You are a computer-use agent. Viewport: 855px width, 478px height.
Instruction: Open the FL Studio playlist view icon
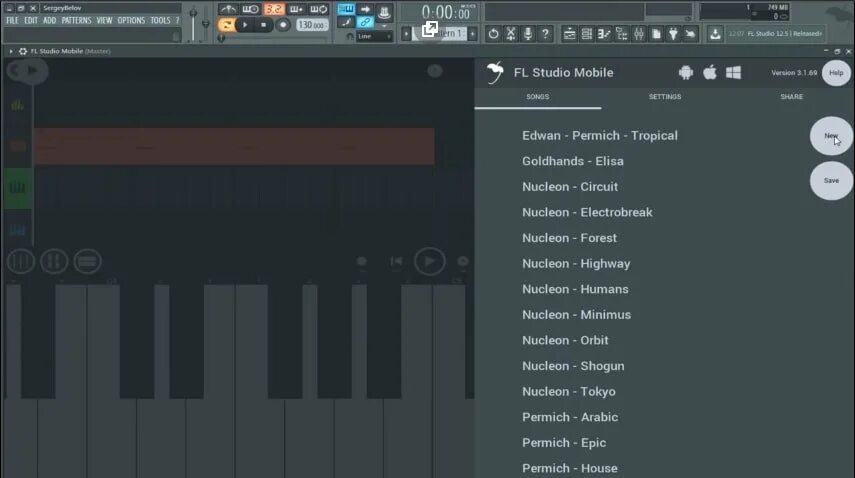point(569,34)
